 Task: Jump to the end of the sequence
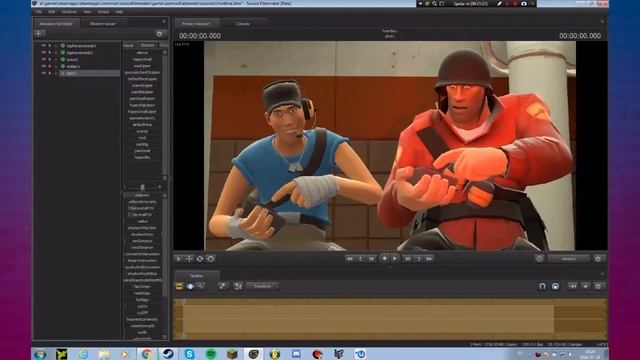pos(429,258)
